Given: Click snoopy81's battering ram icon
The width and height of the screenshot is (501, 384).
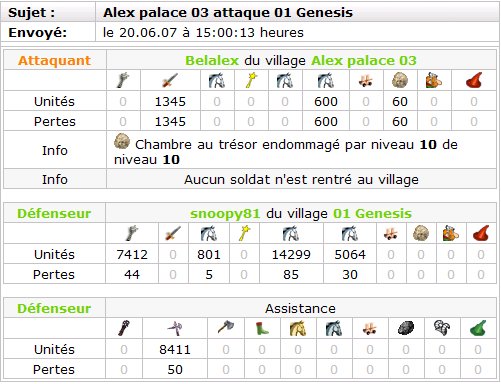Looking at the screenshot, I should 391,233.
